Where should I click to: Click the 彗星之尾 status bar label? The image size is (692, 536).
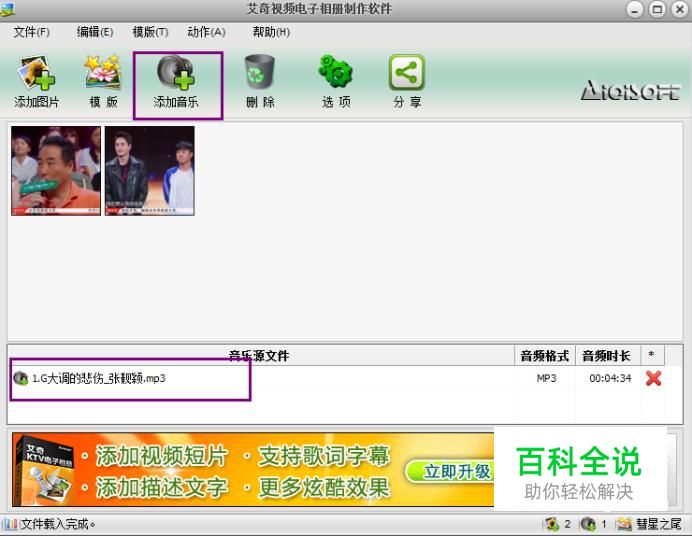pyautogui.click(x=658, y=524)
